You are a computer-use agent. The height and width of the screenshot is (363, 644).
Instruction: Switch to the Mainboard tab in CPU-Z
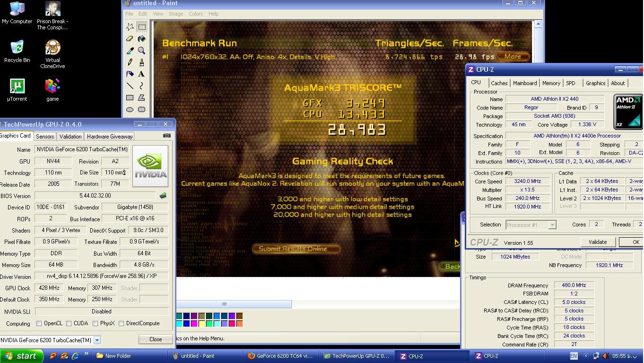point(525,83)
